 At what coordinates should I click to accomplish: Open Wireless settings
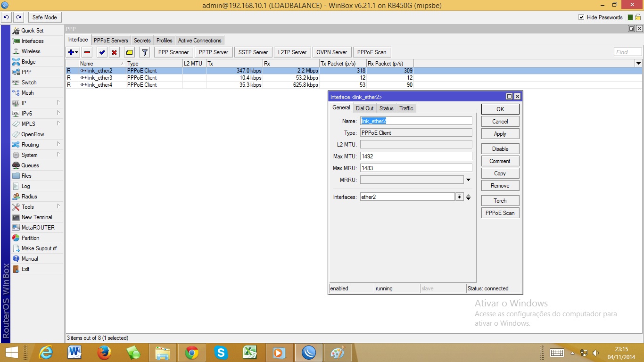[31, 51]
